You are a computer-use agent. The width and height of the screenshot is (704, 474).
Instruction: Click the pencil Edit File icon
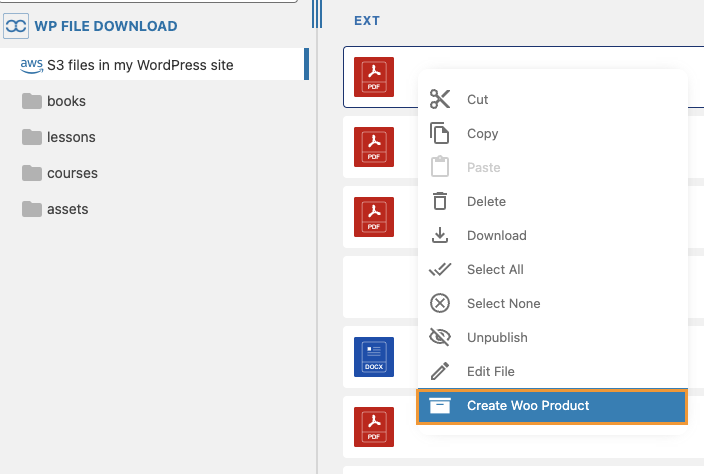point(440,371)
